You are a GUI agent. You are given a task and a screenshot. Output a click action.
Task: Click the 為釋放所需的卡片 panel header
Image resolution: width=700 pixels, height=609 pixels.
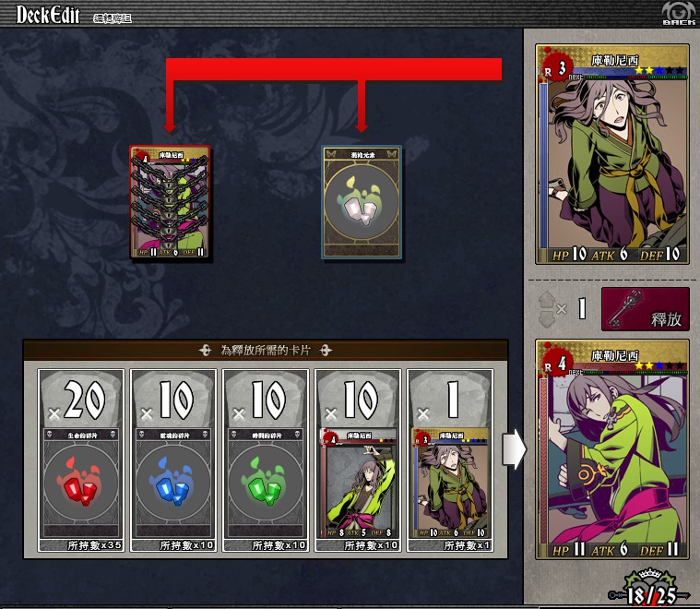[266, 350]
